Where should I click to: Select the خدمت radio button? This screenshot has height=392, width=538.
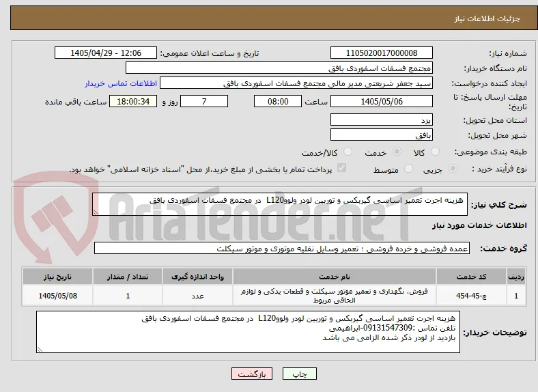(397, 152)
